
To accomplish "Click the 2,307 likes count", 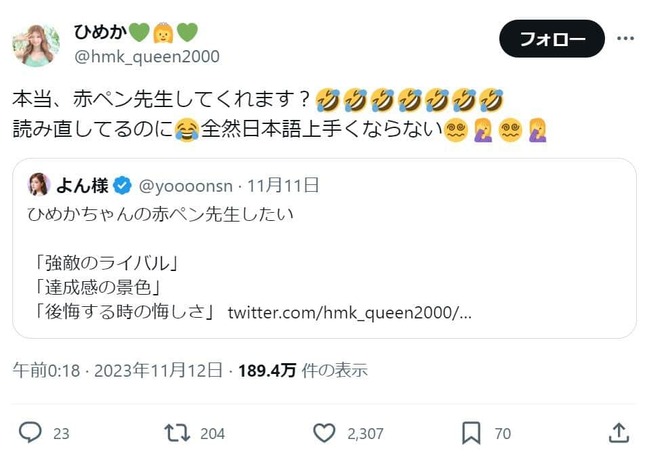I will pyautogui.click(x=365, y=434).
